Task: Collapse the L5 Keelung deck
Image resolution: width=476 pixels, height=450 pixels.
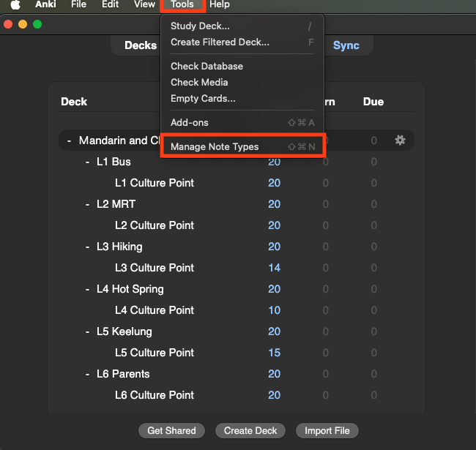Action: click(88, 331)
